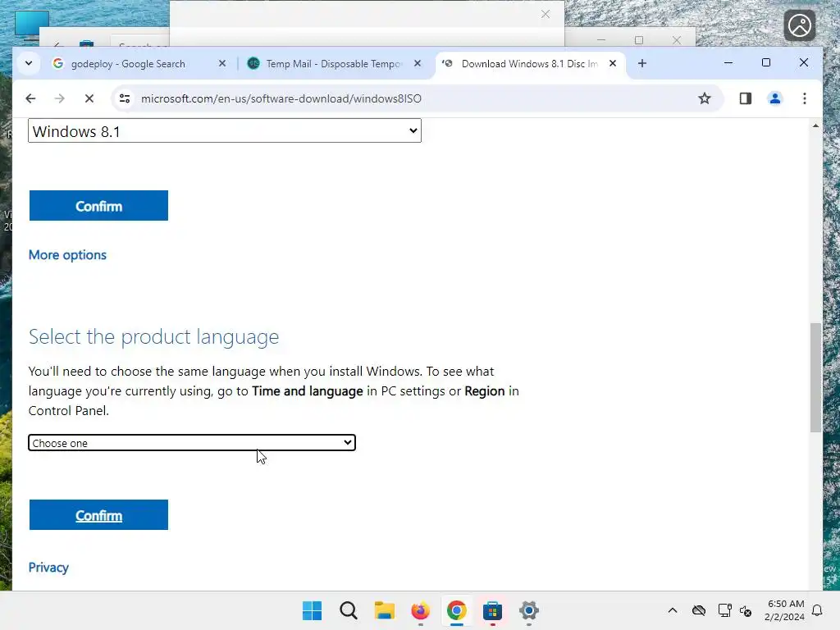Open the Windows 8.1 edition dropdown
This screenshot has width=840, height=630.
pyautogui.click(x=225, y=130)
